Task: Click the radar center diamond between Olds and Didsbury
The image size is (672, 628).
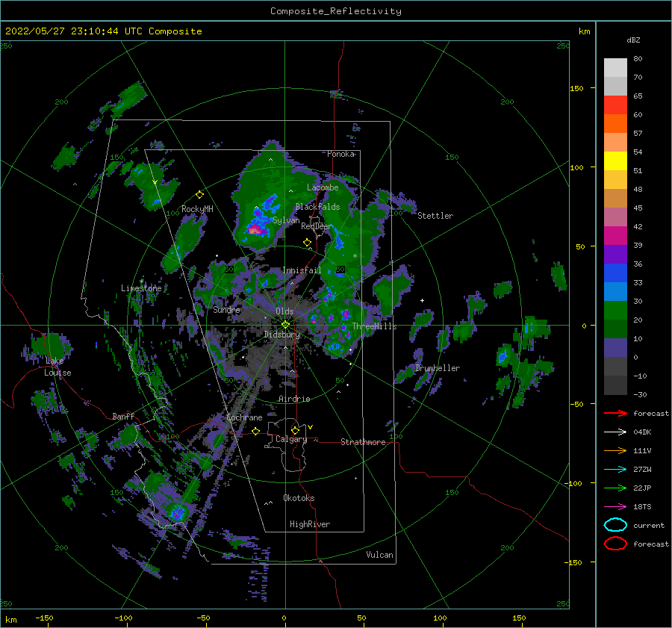Action: tap(285, 325)
